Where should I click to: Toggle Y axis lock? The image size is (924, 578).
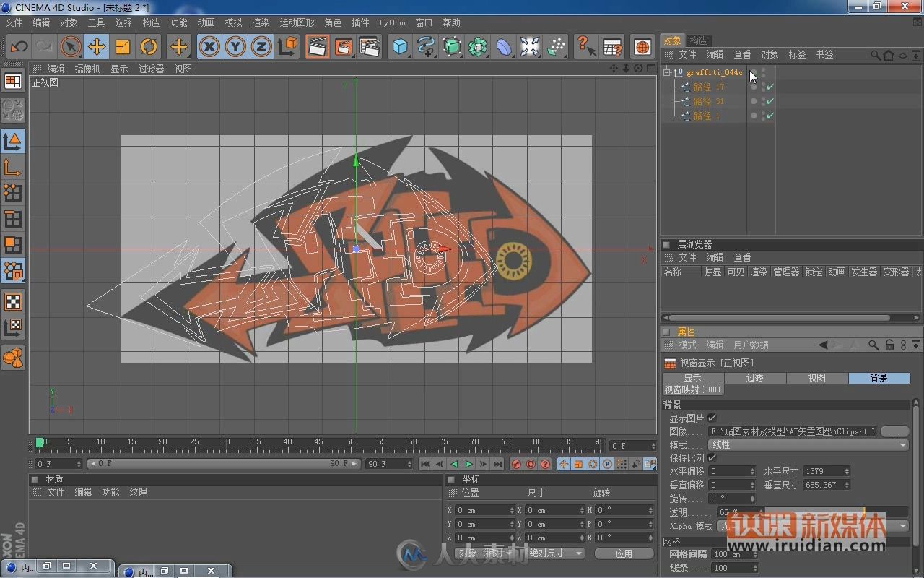click(235, 47)
